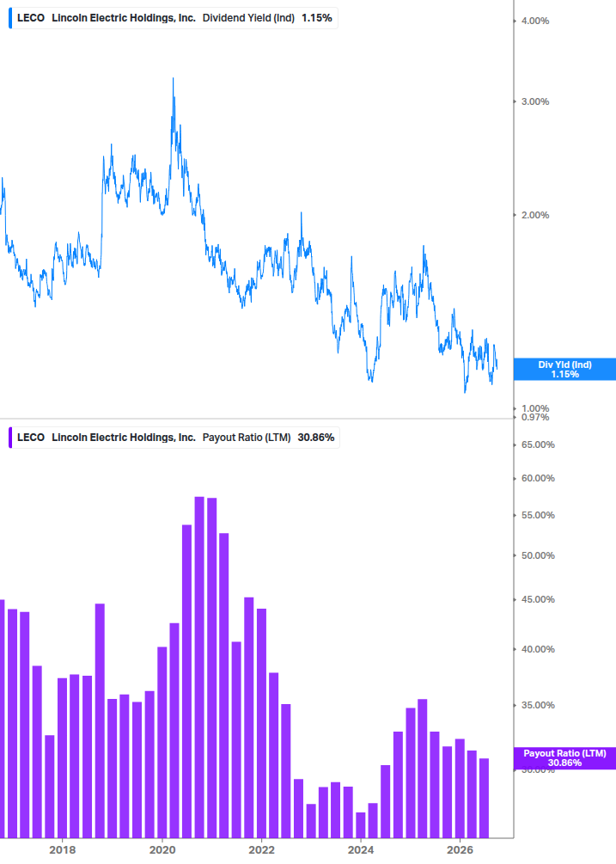Screen dimensions: 616x864
Task: Click the 1.00% tick on the yield axis
Action: click(x=535, y=408)
